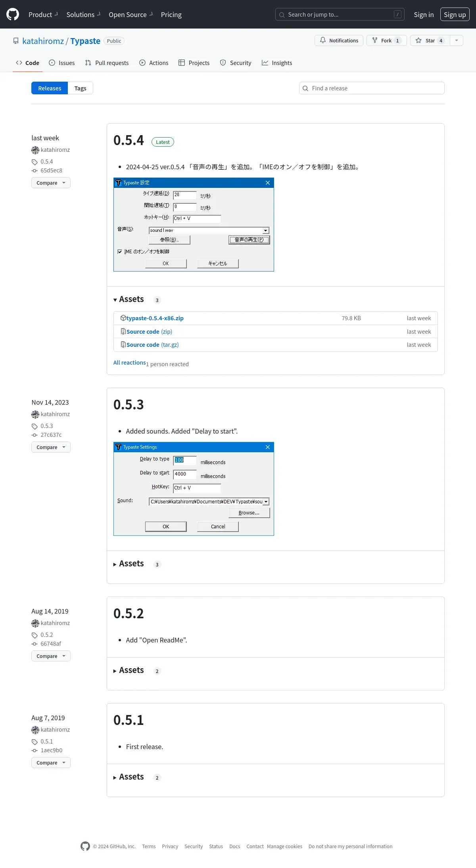Viewport: 476px width, 868px height.
Task: Switch to the Projects tab
Action: [194, 63]
